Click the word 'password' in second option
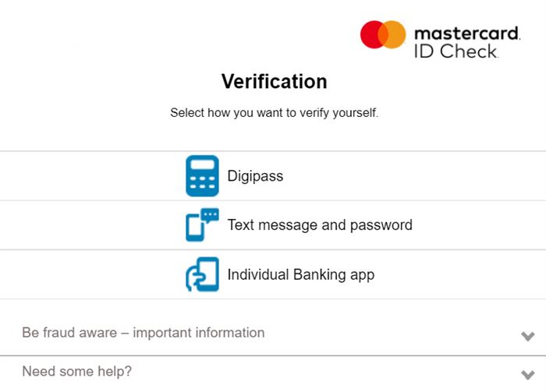Image resolution: width=546 pixels, height=392 pixels. pyautogui.click(x=381, y=225)
